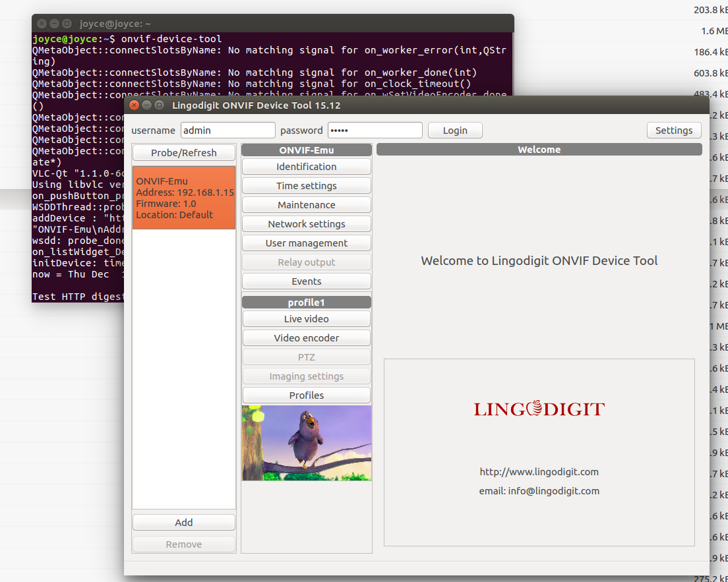The width and height of the screenshot is (728, 582).
Task: Click the 'password' label
Action: (x=301, y=131)
